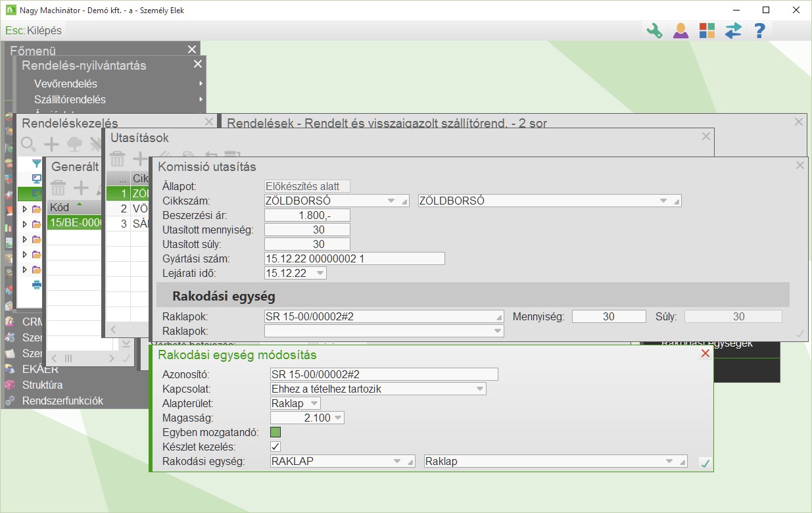The height and width of the screenshot is (513, 812).
Task: Click the Utasított súly field
Action: pyautogui.click(x=307, y=244)
